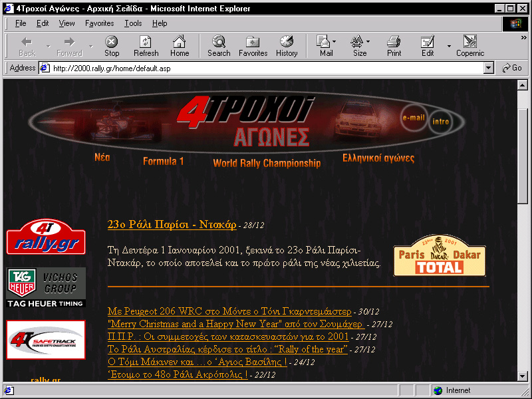Click the address URL field
532x399 pixels.
(x=267, y=68)
